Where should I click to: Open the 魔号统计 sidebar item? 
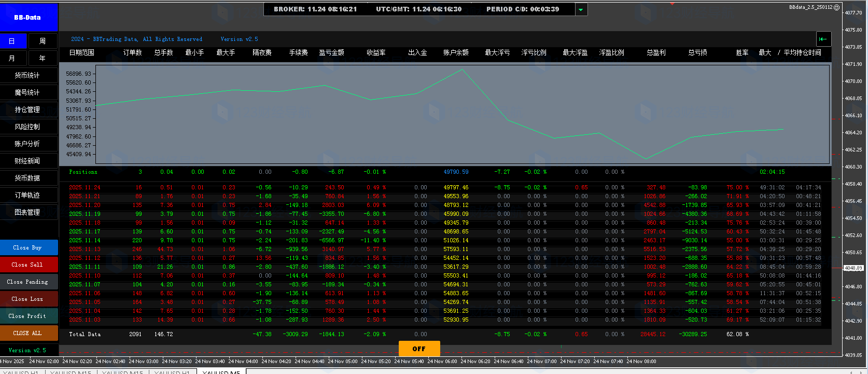(28, 92)
